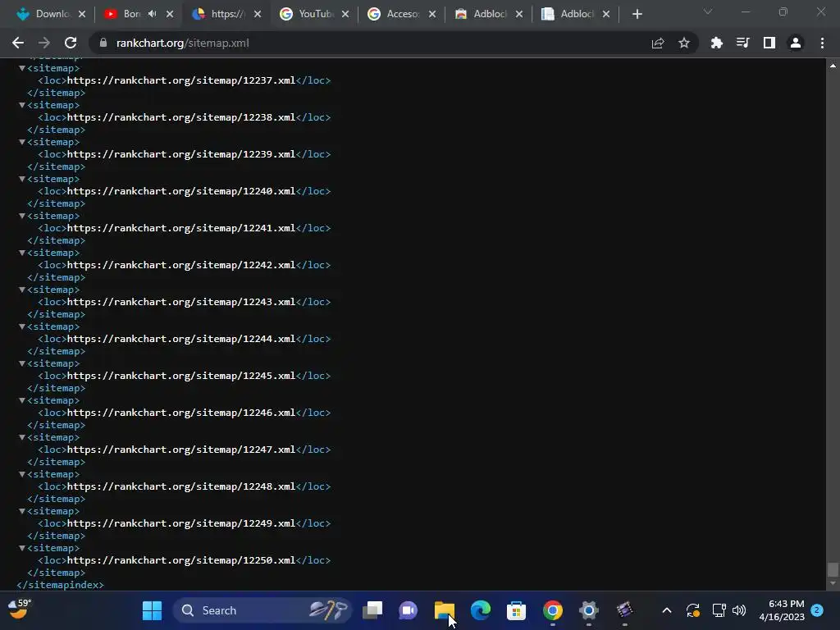The height and width of the screenshot is (630, 840).
Task: Switch to the Acceso tab
Action: (402, 14)
